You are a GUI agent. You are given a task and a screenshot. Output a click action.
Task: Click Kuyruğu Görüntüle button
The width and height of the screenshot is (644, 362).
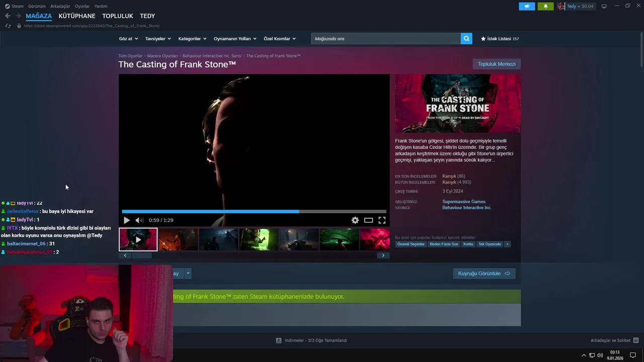pos(484,274)
